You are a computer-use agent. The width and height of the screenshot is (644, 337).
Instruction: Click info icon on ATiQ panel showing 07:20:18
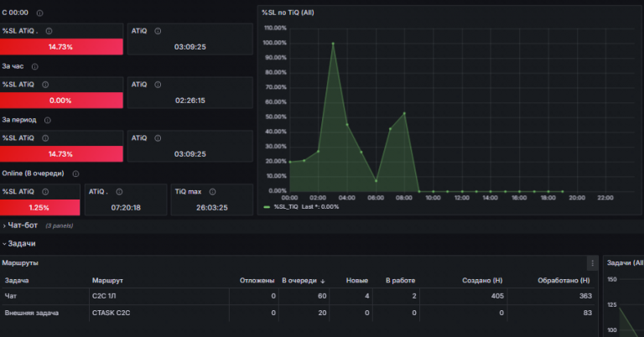click(120, 192)
